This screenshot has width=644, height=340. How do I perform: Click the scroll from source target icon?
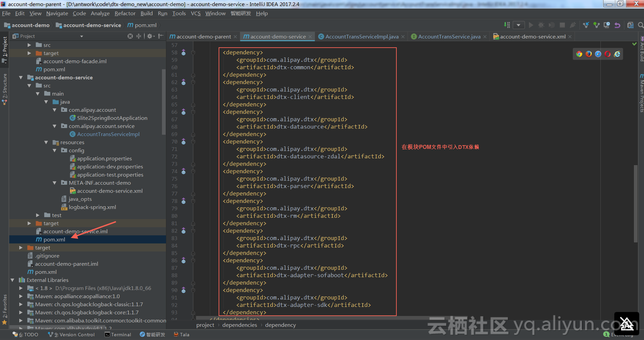pos(130,36)
